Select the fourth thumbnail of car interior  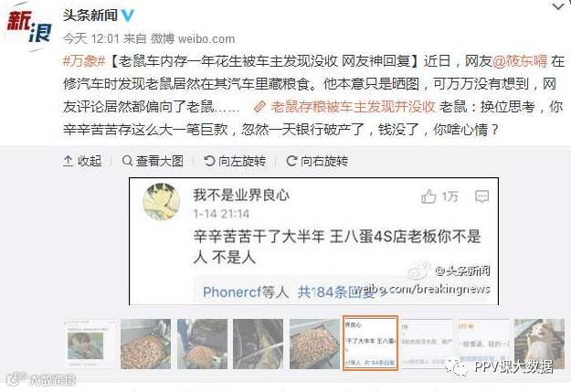coord(258,344)
